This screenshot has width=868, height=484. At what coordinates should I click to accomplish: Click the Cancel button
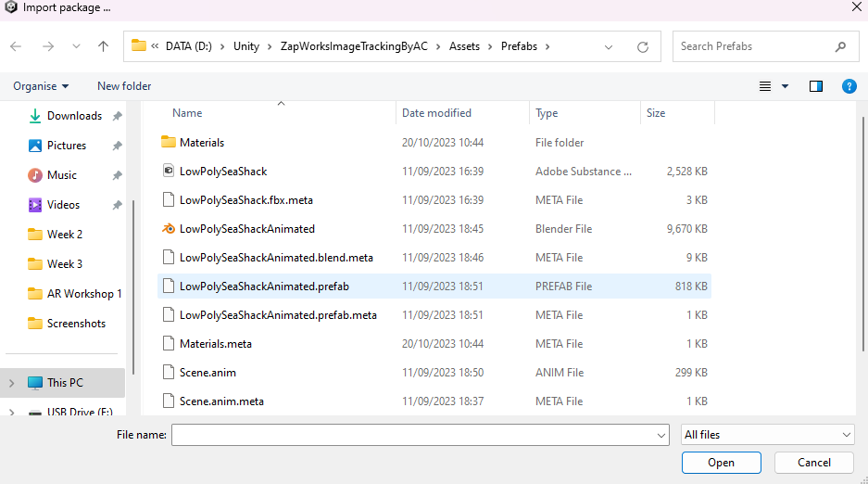[x=814, y=463]
